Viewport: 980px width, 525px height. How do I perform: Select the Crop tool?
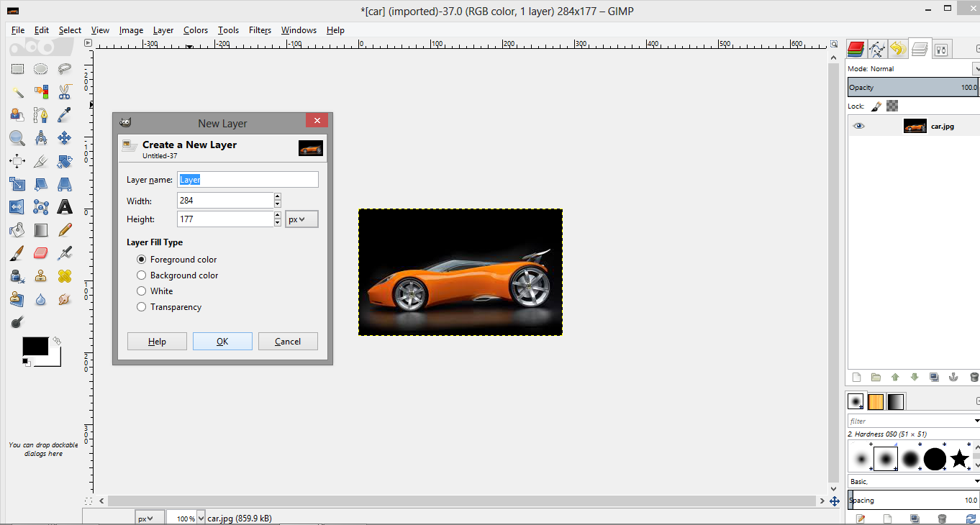pyautogui.click(x=41, y=161)
